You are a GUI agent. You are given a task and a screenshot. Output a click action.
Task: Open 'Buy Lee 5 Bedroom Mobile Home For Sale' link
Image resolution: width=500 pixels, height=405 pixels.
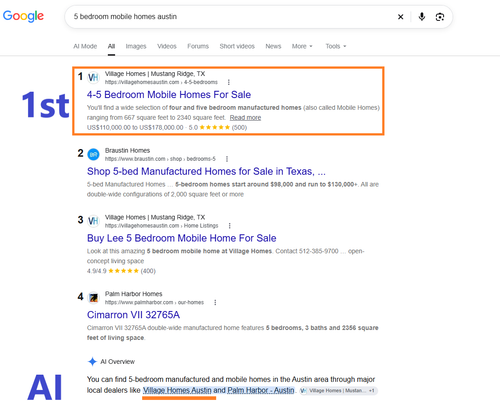[182, 238]
